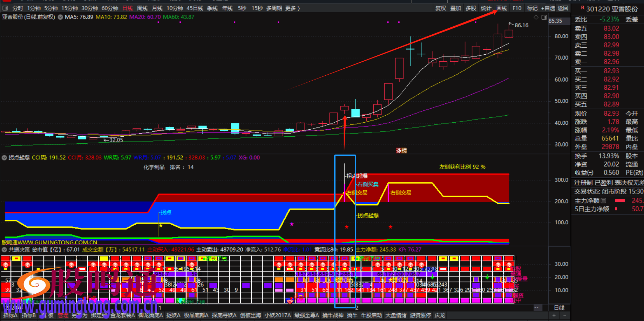The width and height of the screenshot is (644, 321).
Task: Switch to the 周线 weekly period
Action: coord(142,8)
